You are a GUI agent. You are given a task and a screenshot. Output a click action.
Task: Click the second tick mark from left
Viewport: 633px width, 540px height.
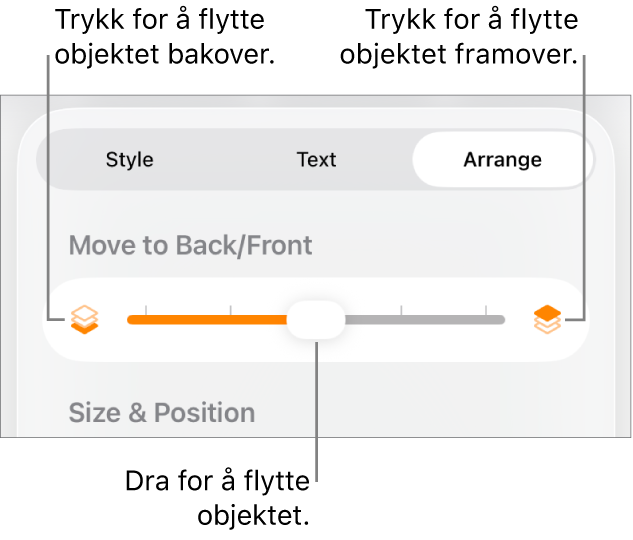tap(231, 310)
